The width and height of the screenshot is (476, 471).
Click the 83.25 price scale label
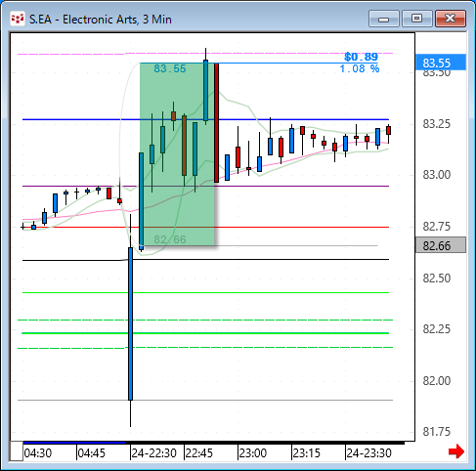pos(437,124)
